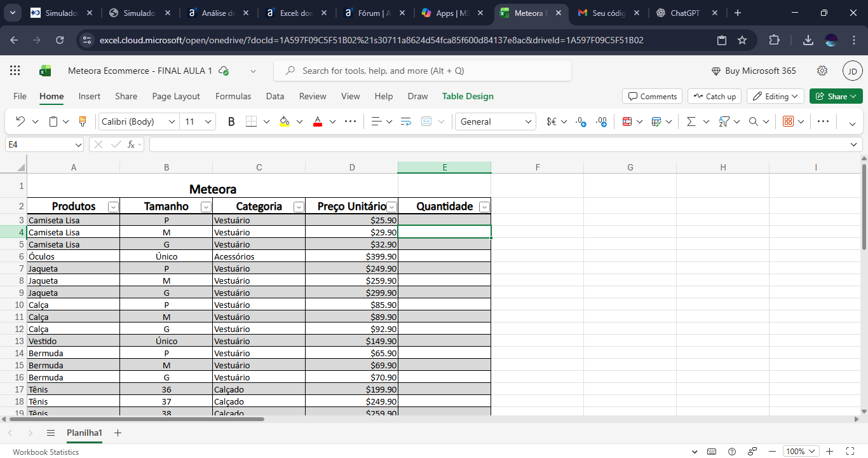The width and height of the screenshot is (868, 458).
Task: Open the font size dropdown
Action: pos(208,121)
